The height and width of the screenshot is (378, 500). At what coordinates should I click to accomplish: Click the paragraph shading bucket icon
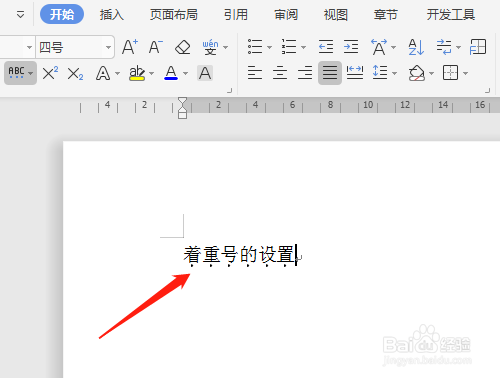coord(417,73)
